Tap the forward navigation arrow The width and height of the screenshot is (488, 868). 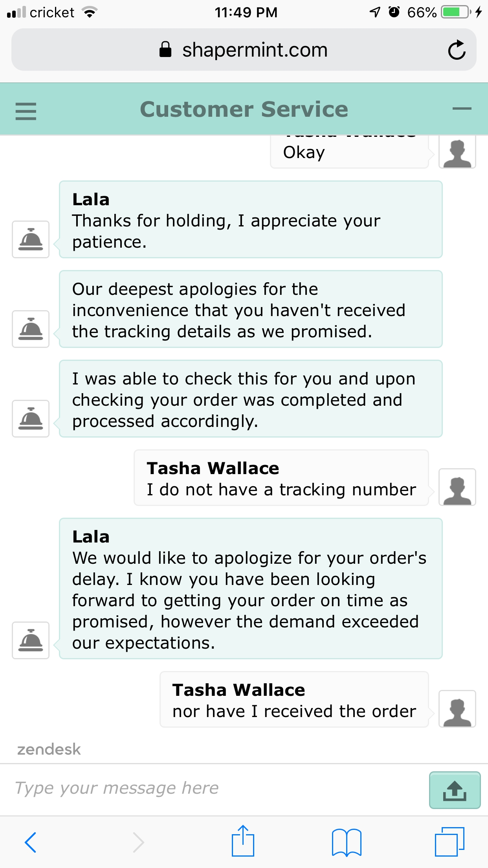[x=138, y=842]
